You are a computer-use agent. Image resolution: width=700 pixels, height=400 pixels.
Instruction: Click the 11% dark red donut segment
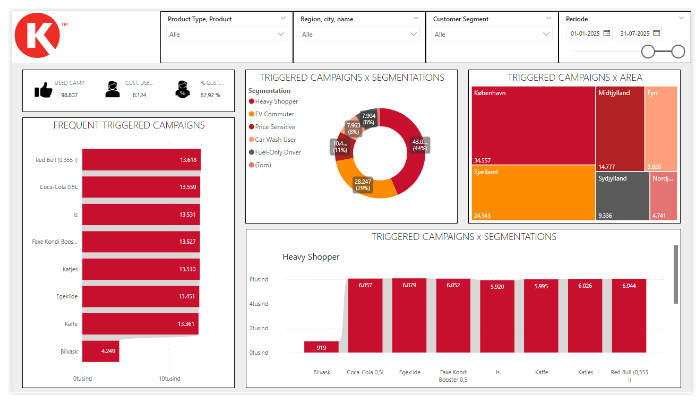click(344, 146)
